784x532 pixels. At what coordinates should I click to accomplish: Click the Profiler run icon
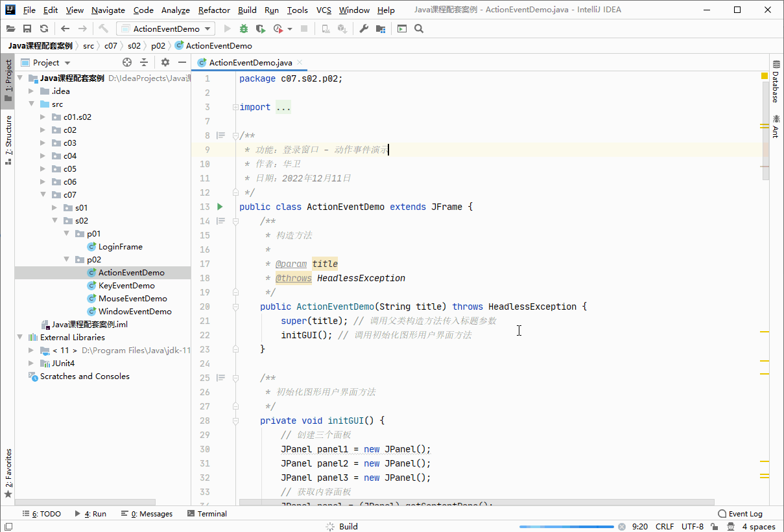click(278, 29)
